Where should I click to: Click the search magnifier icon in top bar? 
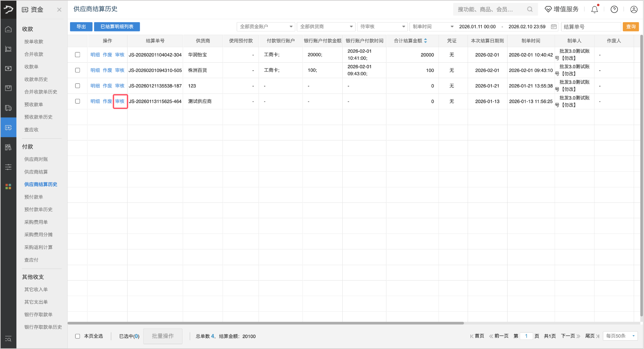tap(530, 9)
